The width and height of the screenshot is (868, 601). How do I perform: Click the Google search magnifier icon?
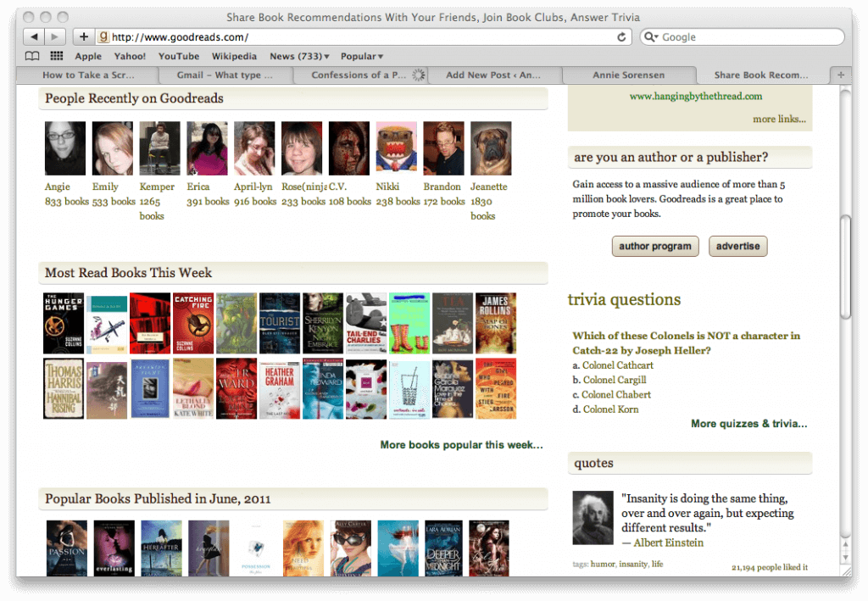(651, 37)
